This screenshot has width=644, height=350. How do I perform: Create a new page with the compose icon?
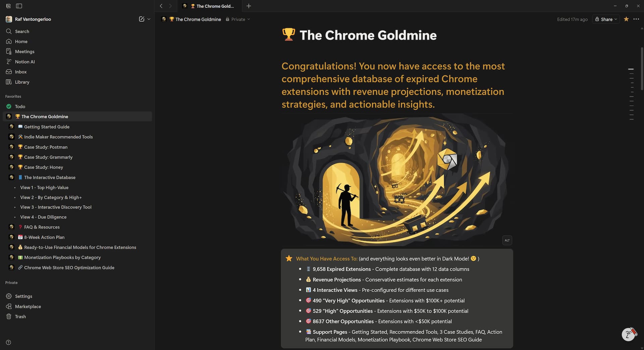141,19
